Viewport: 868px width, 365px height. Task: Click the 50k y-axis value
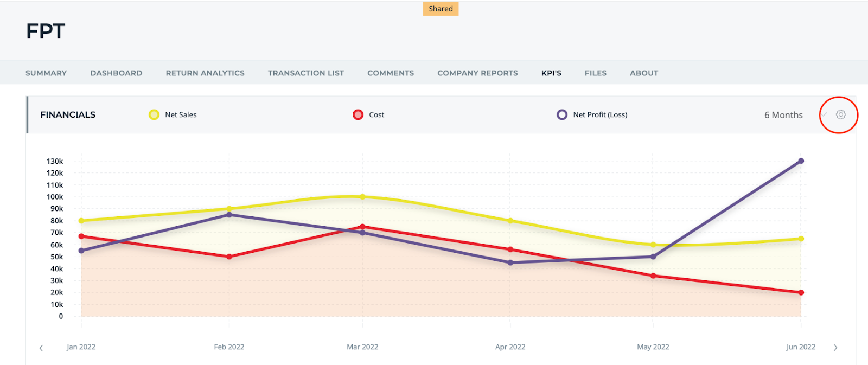[57, 257]
